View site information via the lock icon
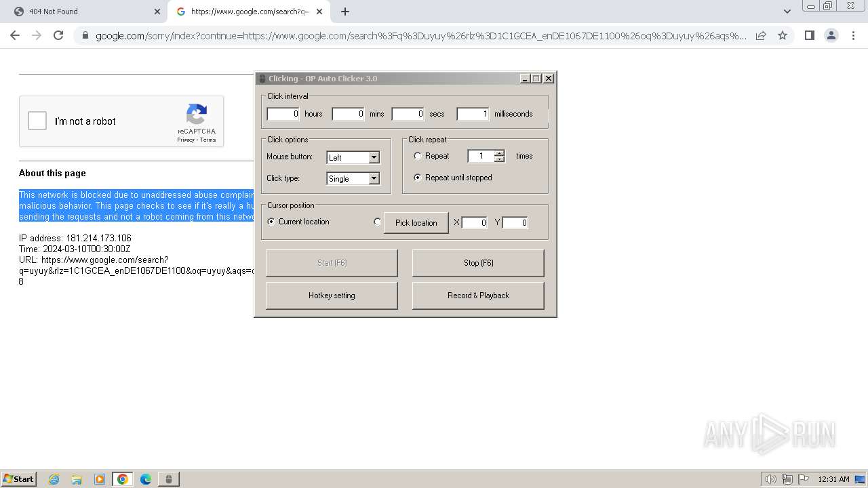Viewport: 868px width, 488px height. tap(85, 36)
